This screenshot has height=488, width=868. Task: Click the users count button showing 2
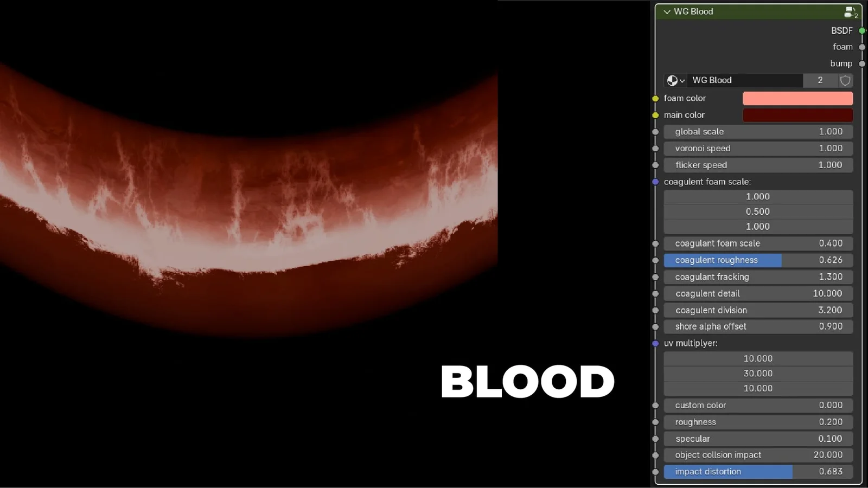(x=820, y=80)
